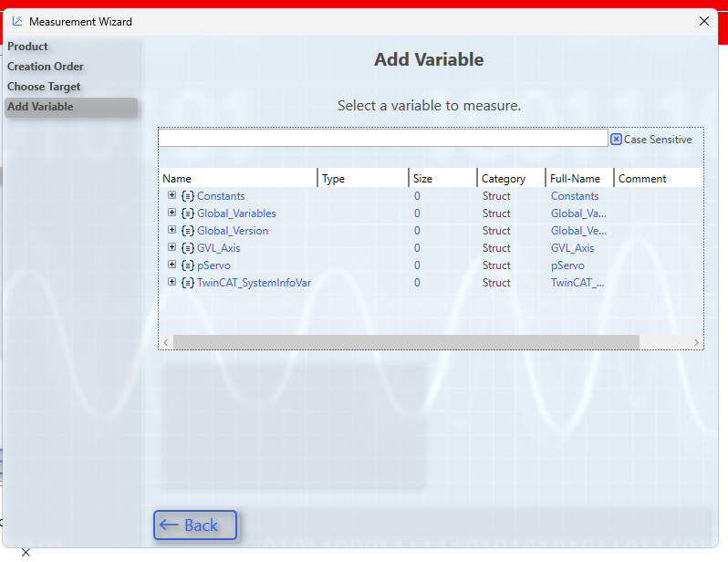The height and width of the screenshot is (562, 728).
Task: Select the Global_Version variable name
Action: [233, 231]
